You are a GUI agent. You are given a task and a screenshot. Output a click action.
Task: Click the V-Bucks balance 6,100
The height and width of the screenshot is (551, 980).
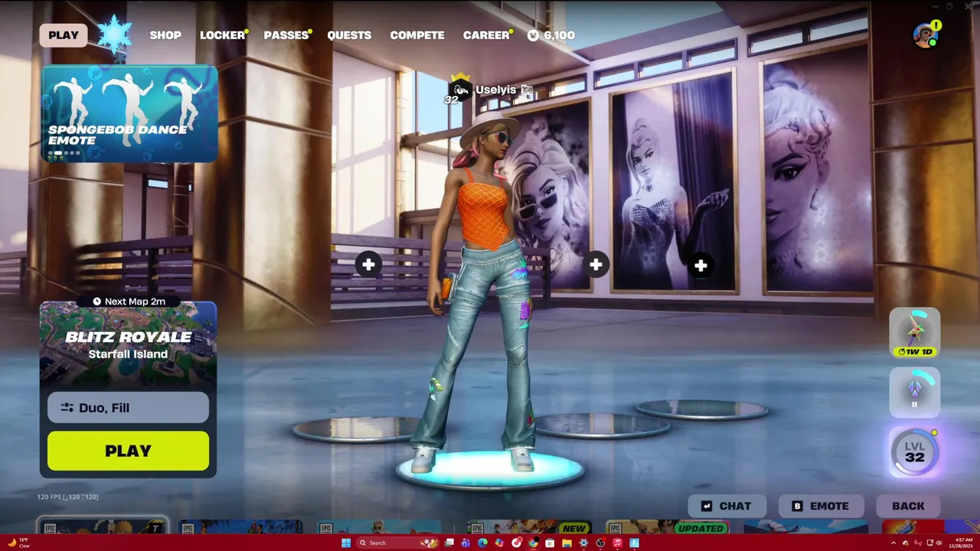coord(551,35)
